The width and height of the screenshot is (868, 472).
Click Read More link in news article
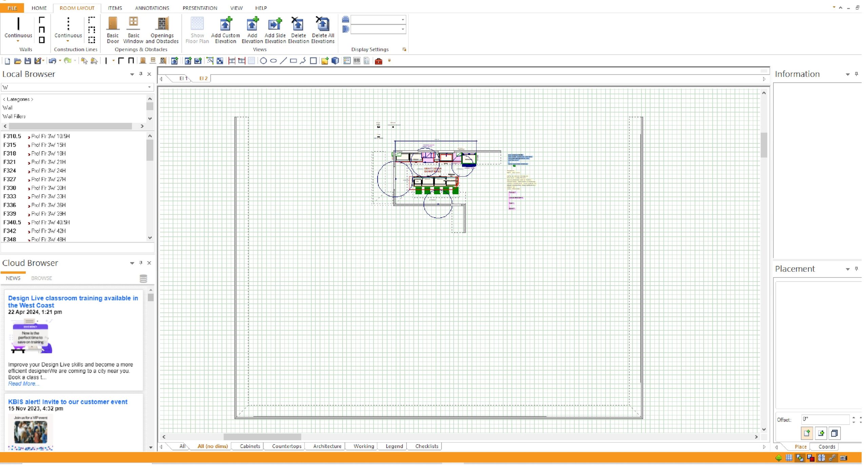coord(24,384)
